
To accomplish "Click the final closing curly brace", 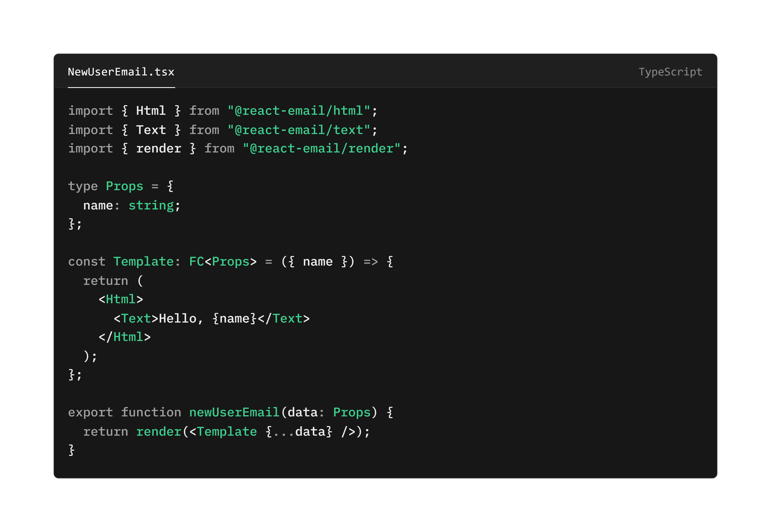I will (x=71, y=450).
